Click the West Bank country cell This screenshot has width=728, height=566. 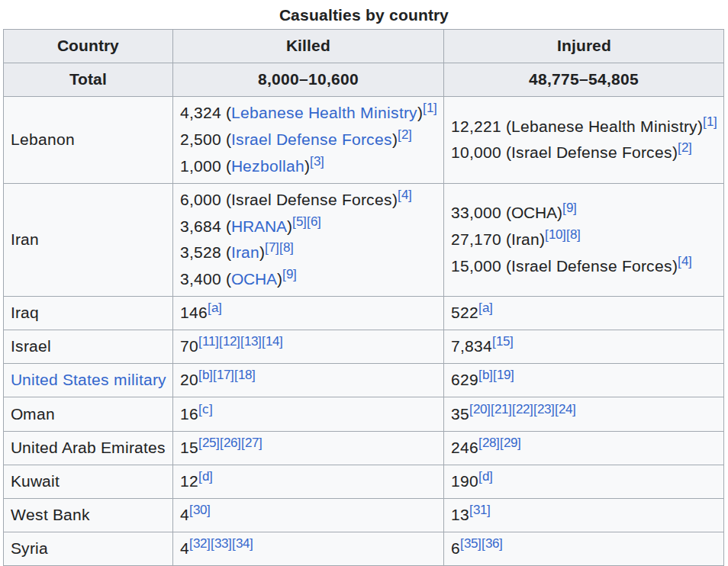(89, 515)
